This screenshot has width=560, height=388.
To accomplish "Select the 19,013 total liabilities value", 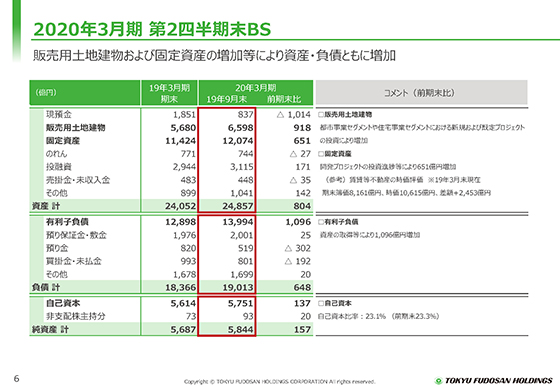I will tap(238, 287).
